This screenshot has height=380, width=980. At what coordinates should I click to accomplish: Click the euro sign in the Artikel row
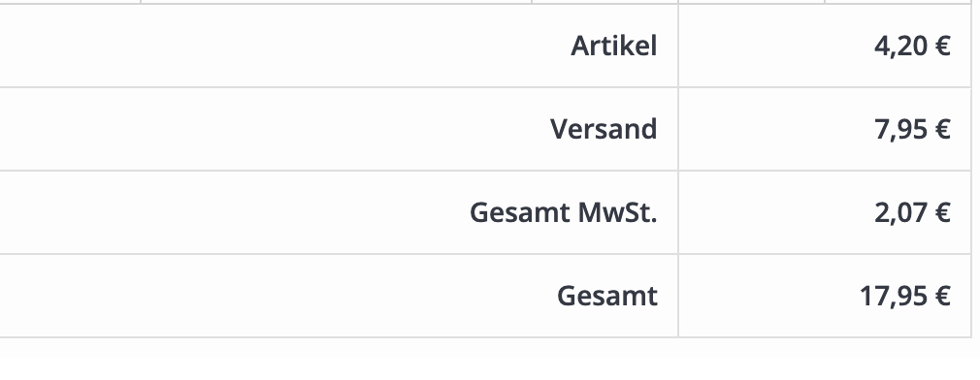942,47
